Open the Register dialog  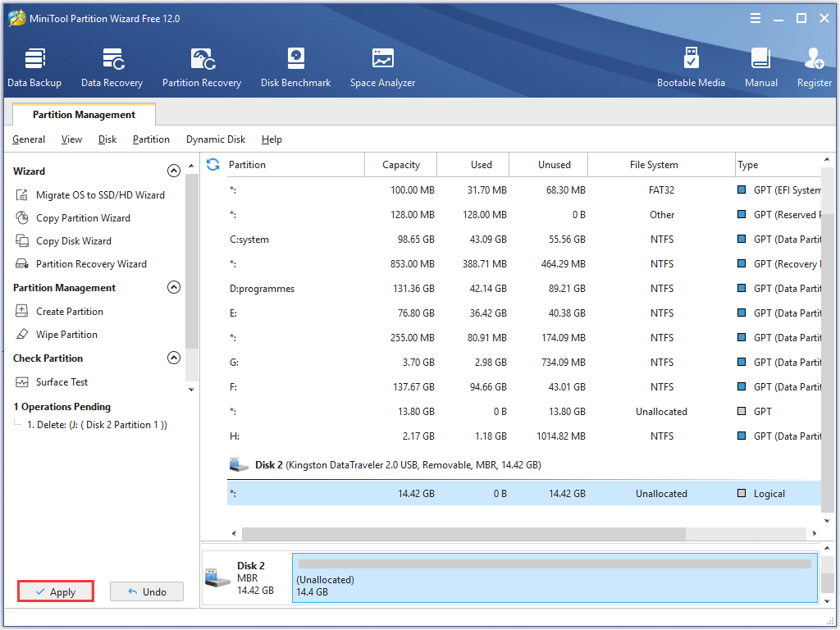tap(814, 68)
